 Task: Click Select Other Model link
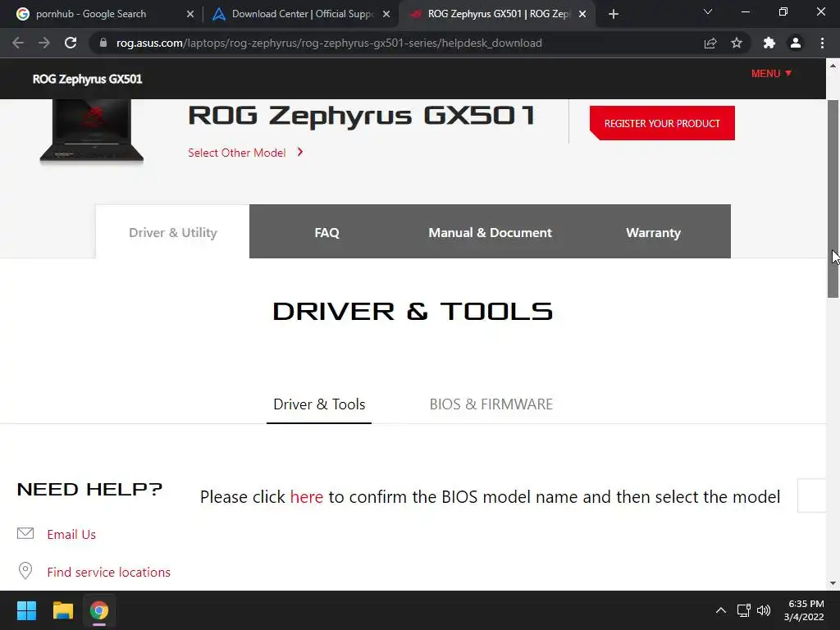coord(237,153)
